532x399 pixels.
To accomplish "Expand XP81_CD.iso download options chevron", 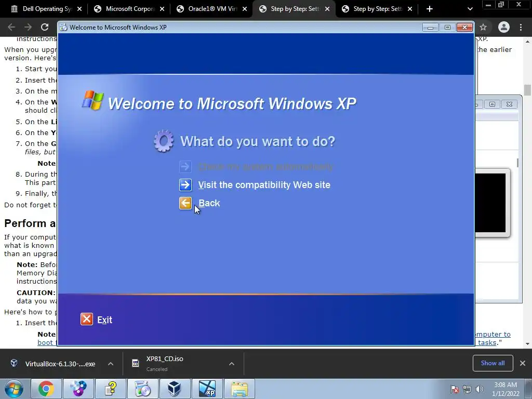I will [232, 364].
